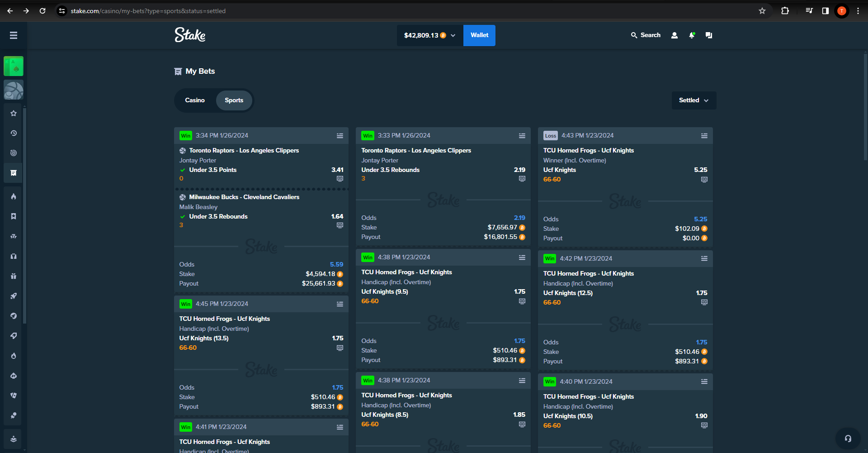Open menu on 4:43 PM 1/23/2024 Loss bet
This screenshot has height=453, width=868.
[x=704, y=136]
